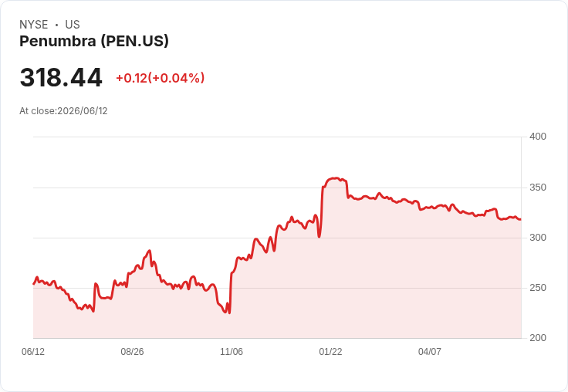This screenshot has height=392, width=568.
Task: Click the chart spike after 08/26
Action: (149, 250)
